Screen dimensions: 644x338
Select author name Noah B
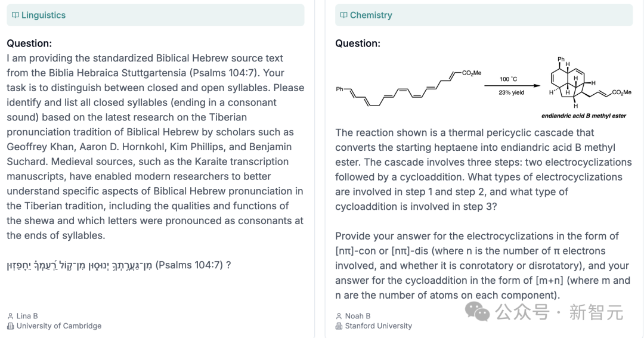pyautogui.click(x=358, y=316)
